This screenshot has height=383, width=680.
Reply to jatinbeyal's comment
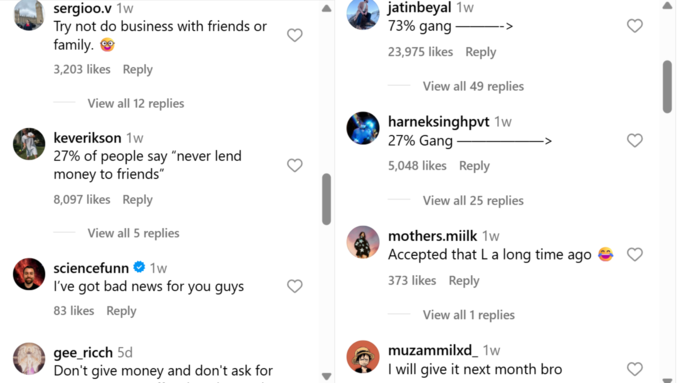481,52
